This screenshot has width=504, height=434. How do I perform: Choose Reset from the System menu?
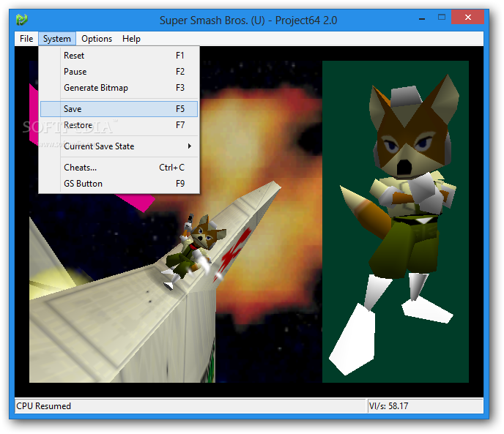(x=119, y=56)
